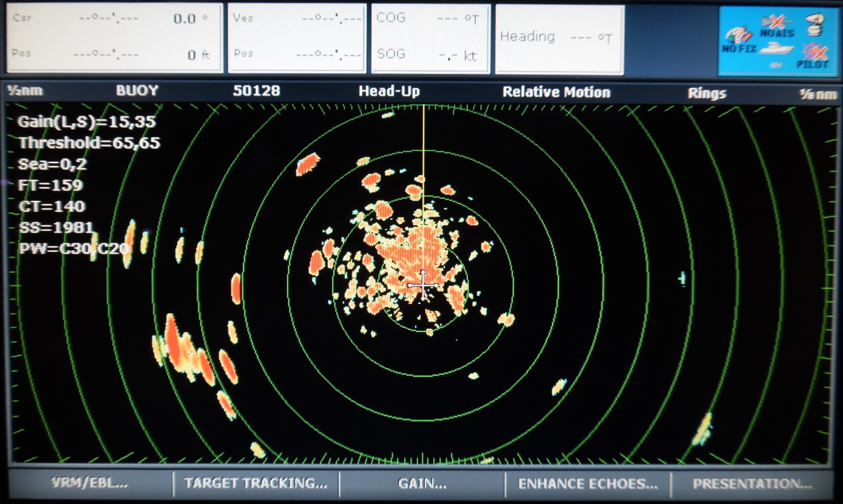
Task: Open the ENHANCE ECHOES options
Action: [x=588, y=484]
